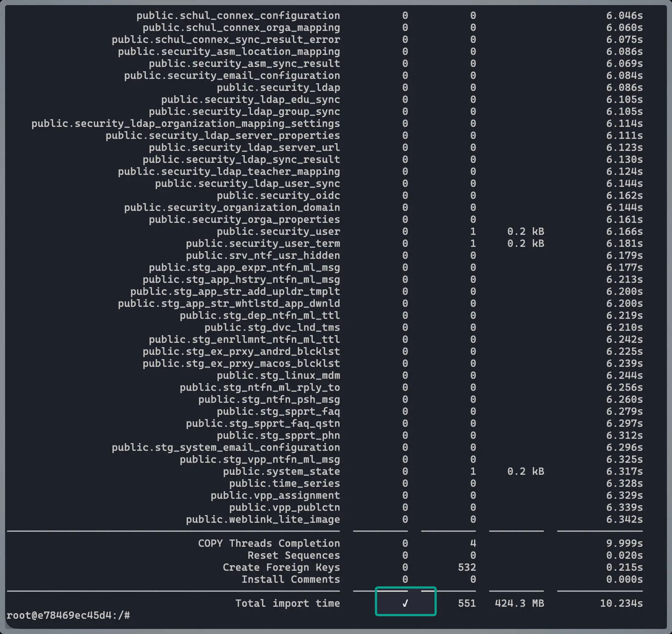Image resolution: width=672 pixels, height=634 pixels.
Task: Select the public.weblink_lite_image table name
Action: 263,519
